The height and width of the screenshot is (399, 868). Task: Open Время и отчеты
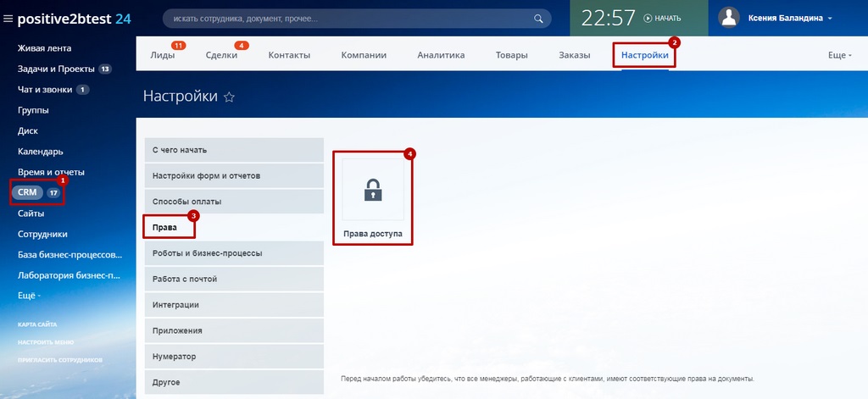[51, 172]
